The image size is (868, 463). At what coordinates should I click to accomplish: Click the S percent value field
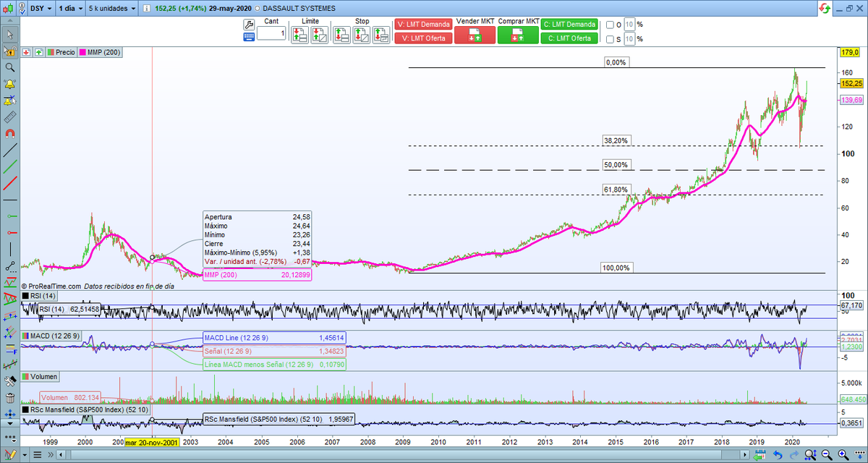tap(629, 39)
